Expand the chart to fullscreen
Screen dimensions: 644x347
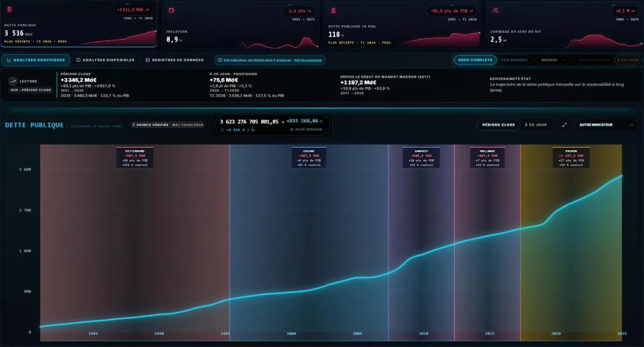[x=565, y=124]
